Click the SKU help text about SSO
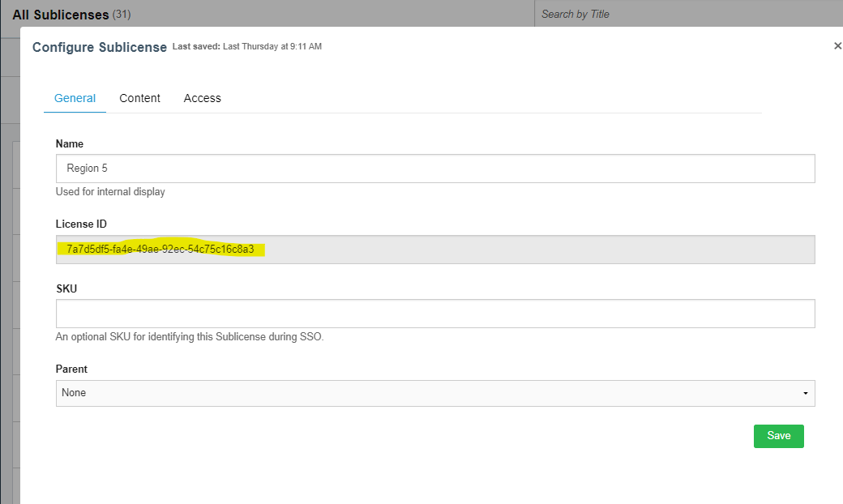 coord(190,337)
